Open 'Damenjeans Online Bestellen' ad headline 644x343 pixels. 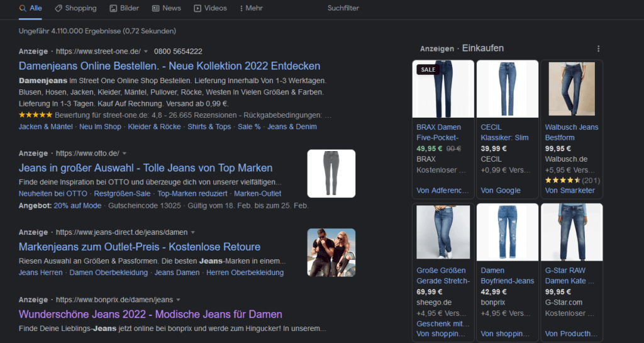coord(169,66)
